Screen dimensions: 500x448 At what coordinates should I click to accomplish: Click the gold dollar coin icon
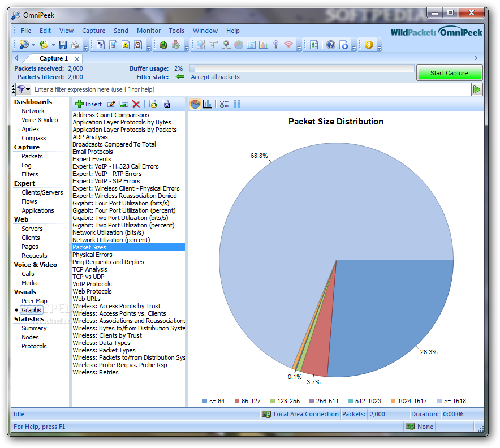coord(369,45)
